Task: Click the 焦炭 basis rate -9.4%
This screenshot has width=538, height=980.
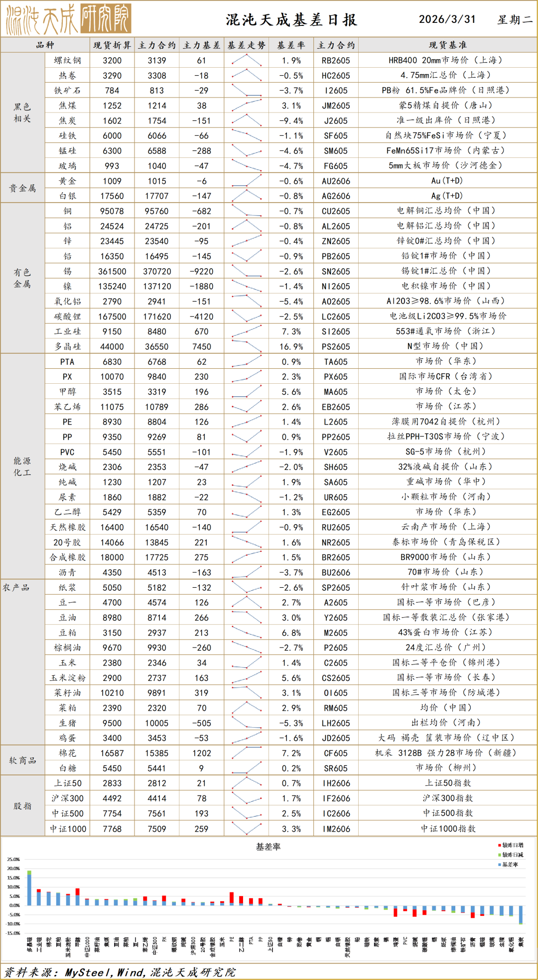Action: 291,120
